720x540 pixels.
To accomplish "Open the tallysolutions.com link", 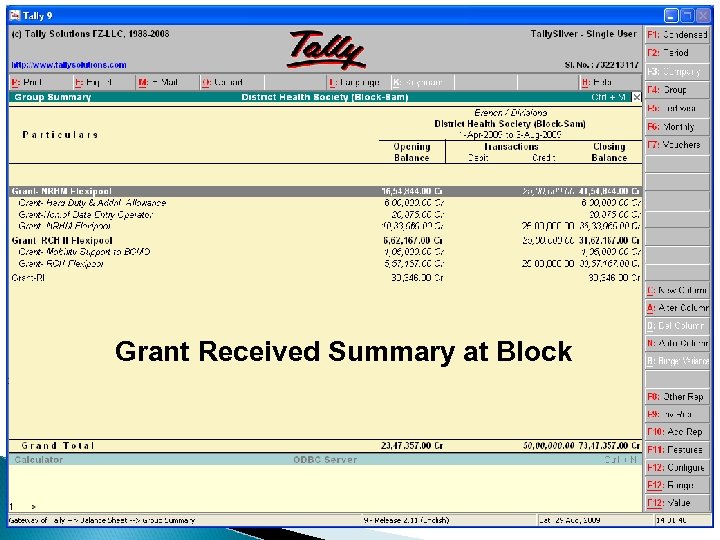I will [x=69, y=65].
